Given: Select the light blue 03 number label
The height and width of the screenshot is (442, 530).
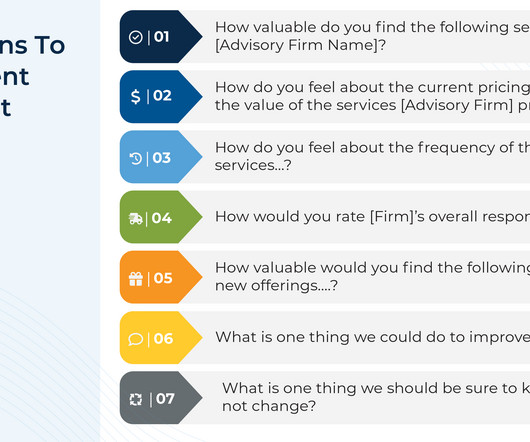Looking at the screenshot, I should [x=162, y=158].
